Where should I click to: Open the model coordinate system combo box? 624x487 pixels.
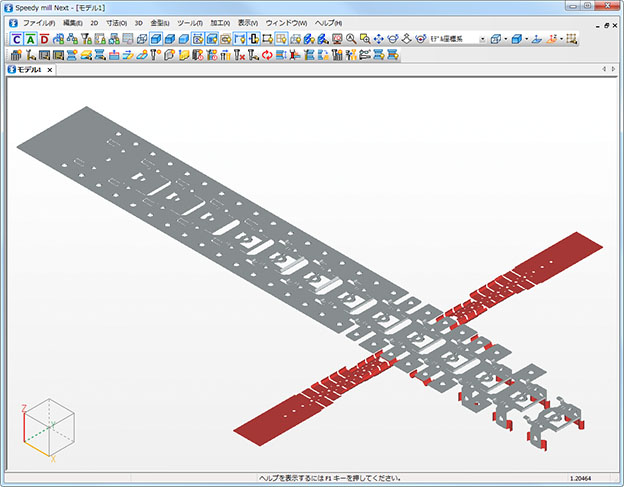click(x=457, y=39)
